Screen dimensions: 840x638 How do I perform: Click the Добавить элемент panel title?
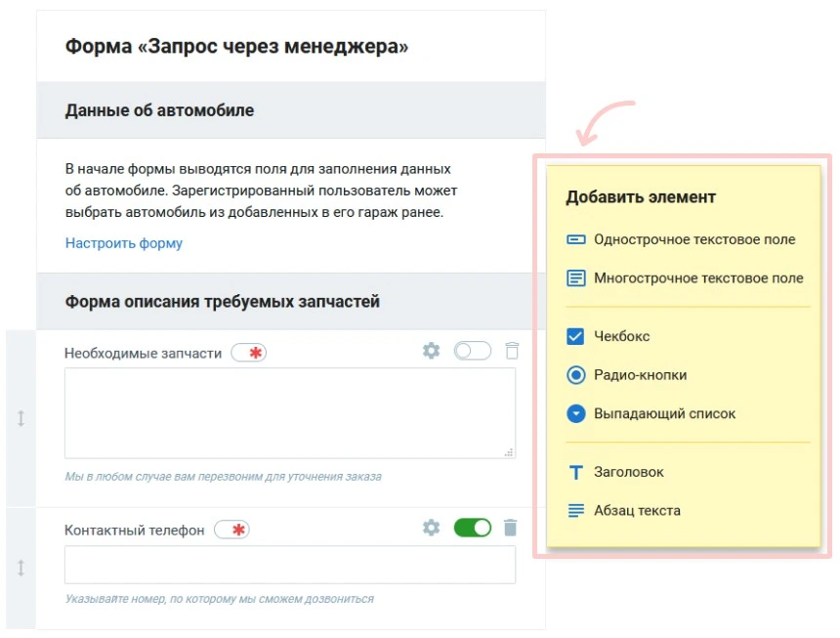click(640, 196)
